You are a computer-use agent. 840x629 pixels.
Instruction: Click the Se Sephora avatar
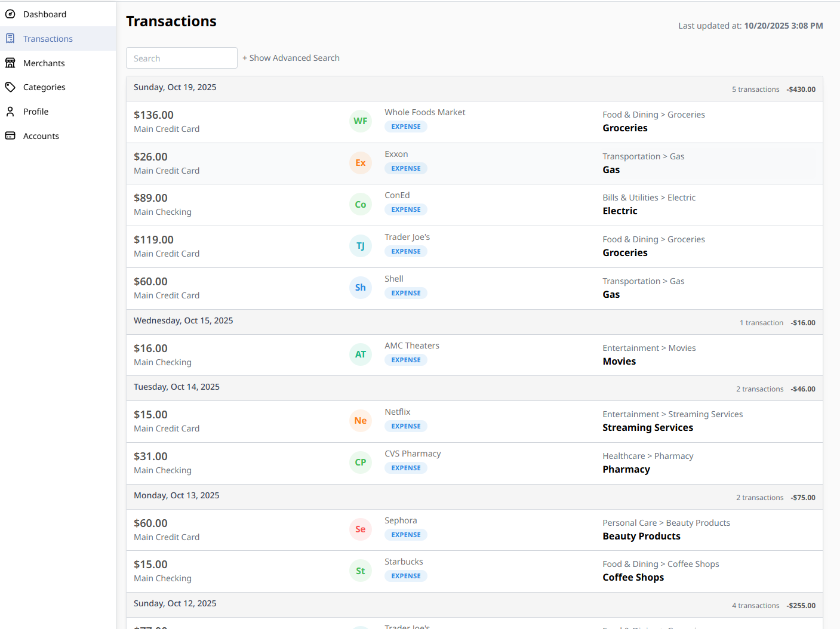click(x=361, y=529)
